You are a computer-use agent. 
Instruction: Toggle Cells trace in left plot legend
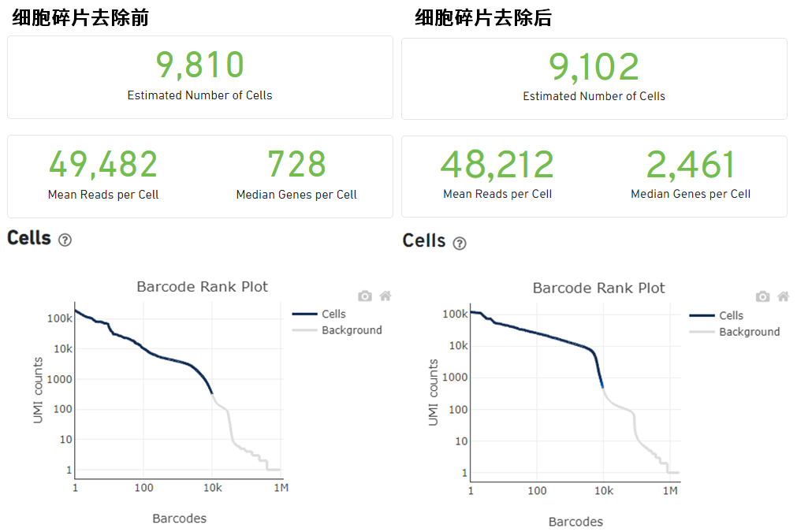tap(333, 314)
